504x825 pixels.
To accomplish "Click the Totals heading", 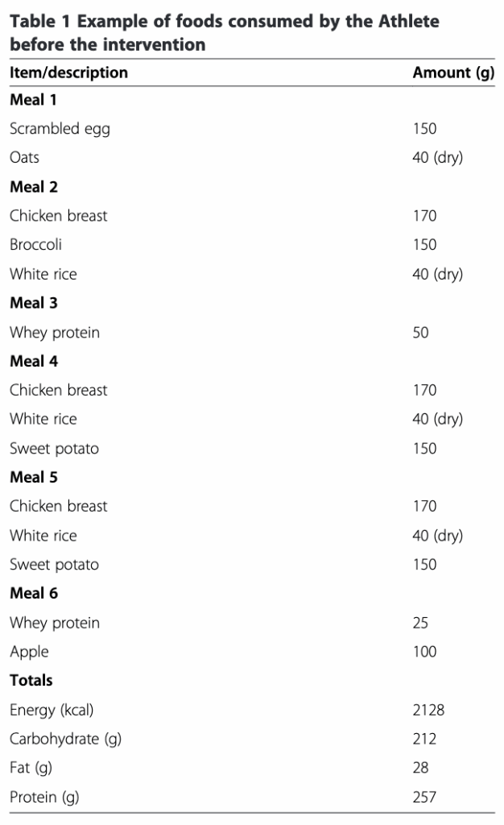I will point(31,680).
